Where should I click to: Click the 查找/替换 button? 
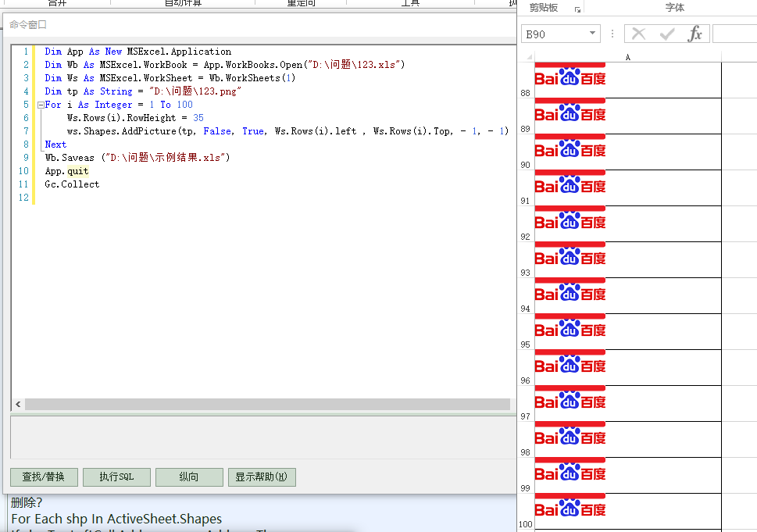click(43, 477)
